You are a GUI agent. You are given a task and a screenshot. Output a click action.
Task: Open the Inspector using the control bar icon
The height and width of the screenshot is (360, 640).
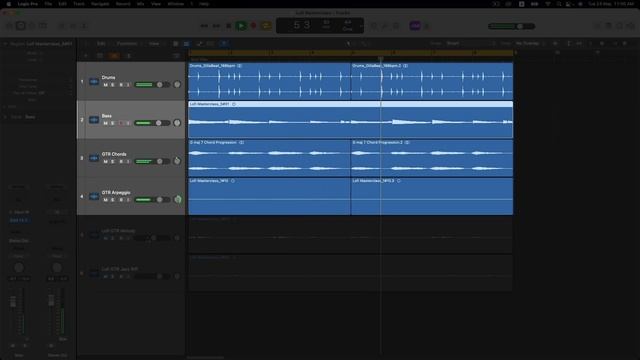click(x=20, y=26)
